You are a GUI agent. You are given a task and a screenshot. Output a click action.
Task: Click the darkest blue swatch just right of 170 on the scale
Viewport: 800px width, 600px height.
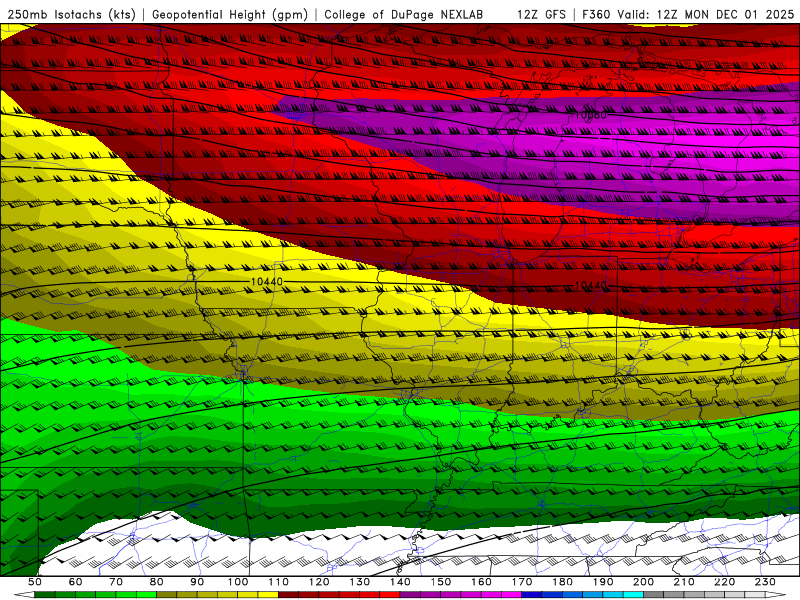(x=532, y=595)
